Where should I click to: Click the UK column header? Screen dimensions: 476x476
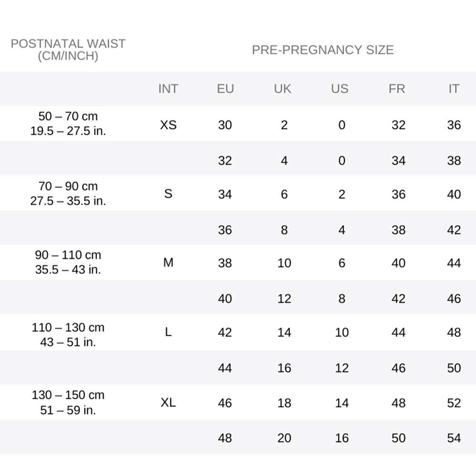[x=283, y=89]
